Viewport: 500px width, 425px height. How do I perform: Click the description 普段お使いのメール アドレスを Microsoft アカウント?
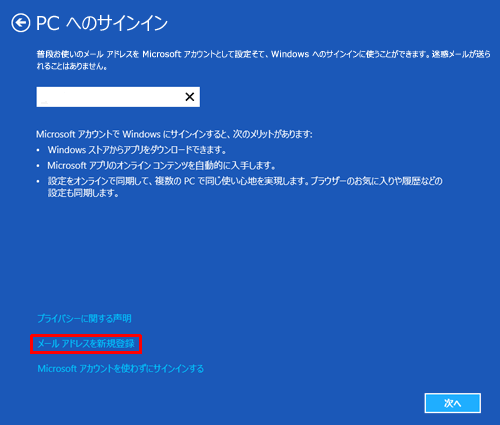(263, 60)
